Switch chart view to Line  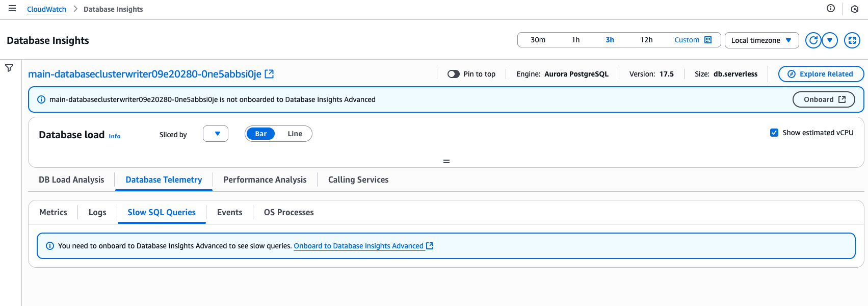click(x=295, y=134)
